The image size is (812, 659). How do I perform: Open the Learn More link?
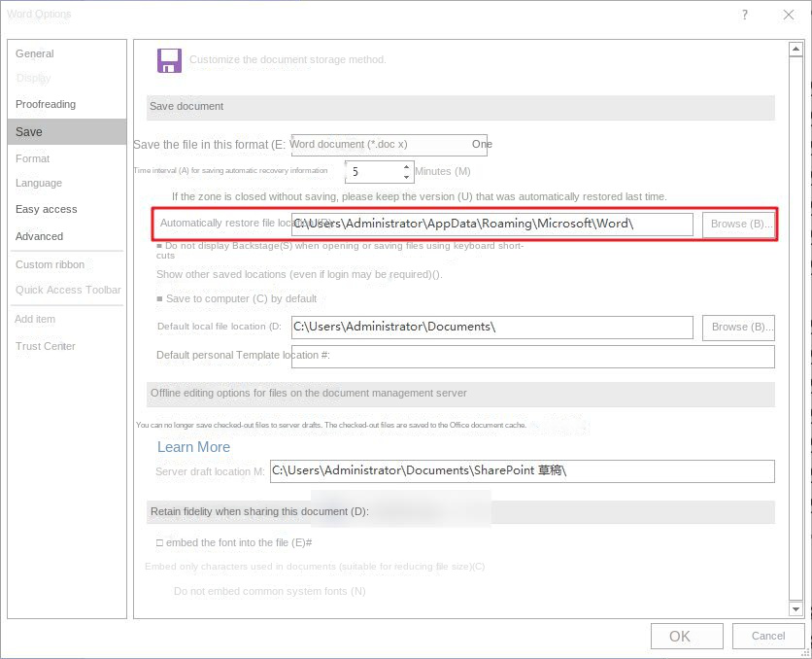(x=193, y=447)
